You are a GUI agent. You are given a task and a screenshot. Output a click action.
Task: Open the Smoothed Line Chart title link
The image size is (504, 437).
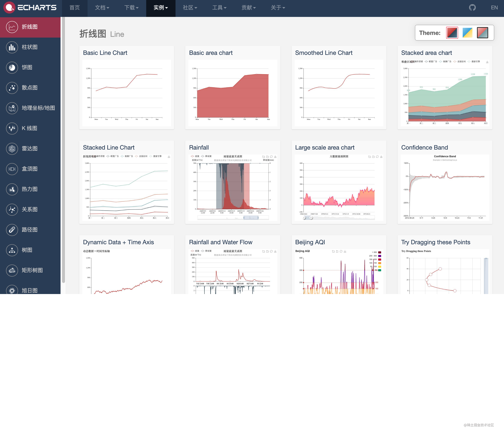tap(324, 53)
